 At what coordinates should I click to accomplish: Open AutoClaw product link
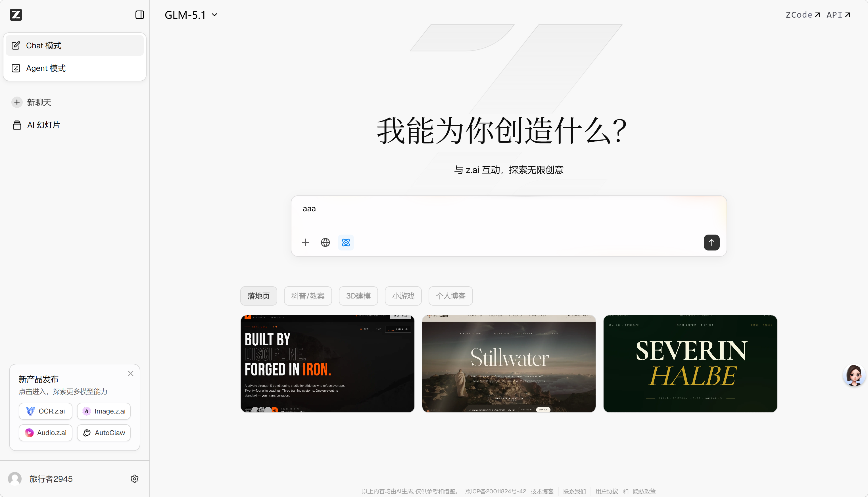pos(104,433)
